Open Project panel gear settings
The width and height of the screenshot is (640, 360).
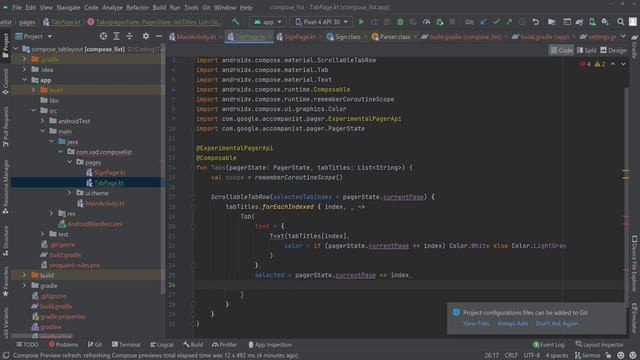[146, 36]
